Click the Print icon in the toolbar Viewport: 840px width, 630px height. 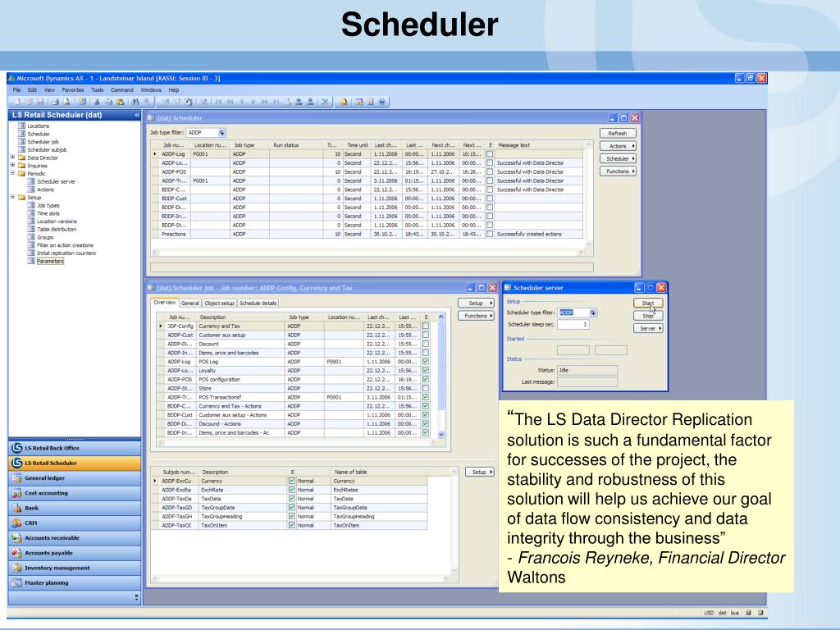click(55, 101)
